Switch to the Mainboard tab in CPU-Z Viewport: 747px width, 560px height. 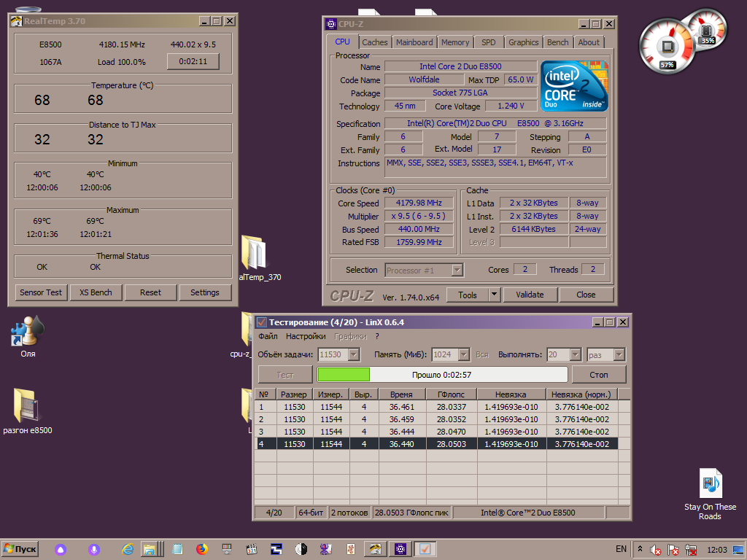(414, 42)
